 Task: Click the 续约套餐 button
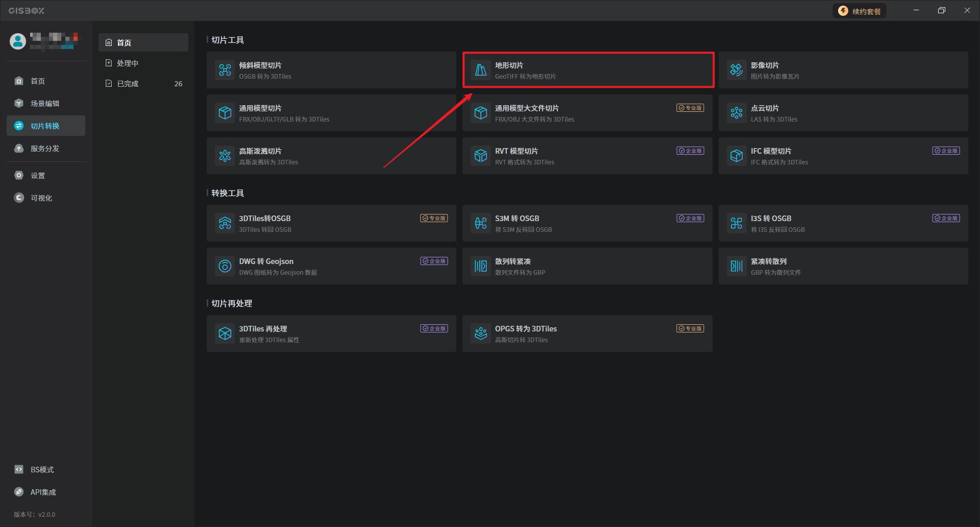[x=860, y=11]
